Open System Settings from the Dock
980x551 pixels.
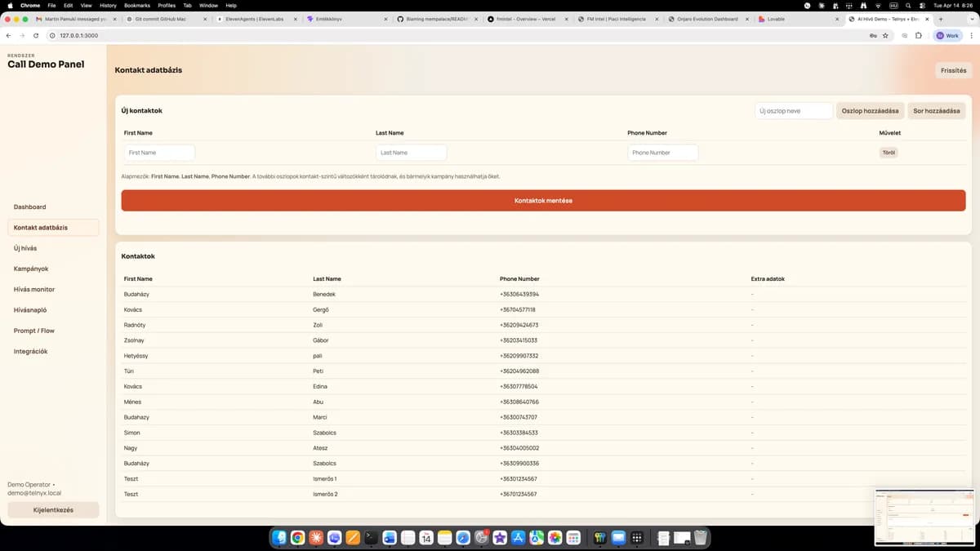coord(482,538)
